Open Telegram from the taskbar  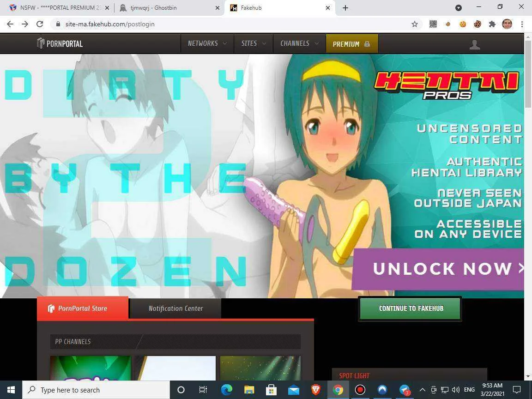tap(405, 390)
